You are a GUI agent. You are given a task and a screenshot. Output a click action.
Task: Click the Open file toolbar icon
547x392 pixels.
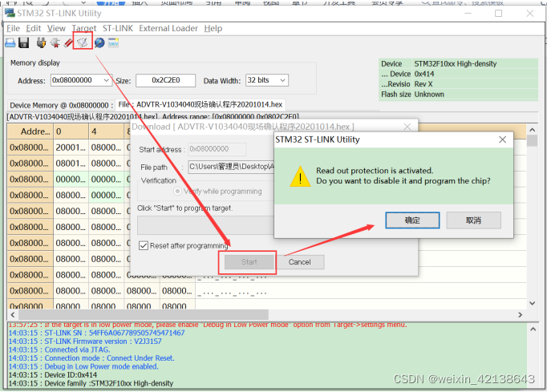(x=10, y=43)
